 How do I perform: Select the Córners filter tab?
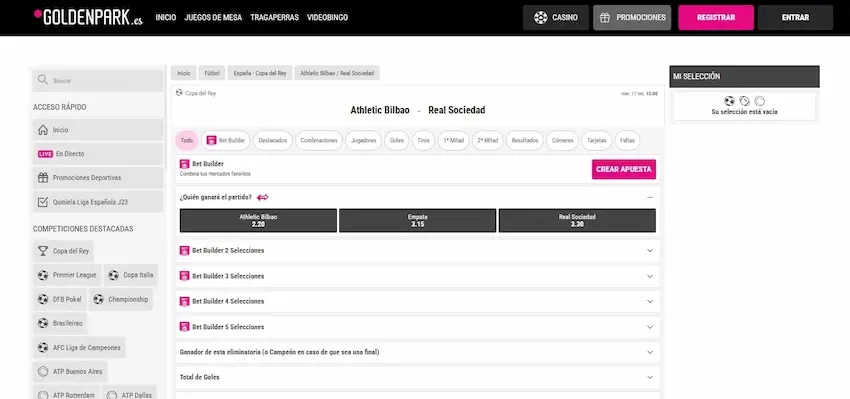(563, 140)
